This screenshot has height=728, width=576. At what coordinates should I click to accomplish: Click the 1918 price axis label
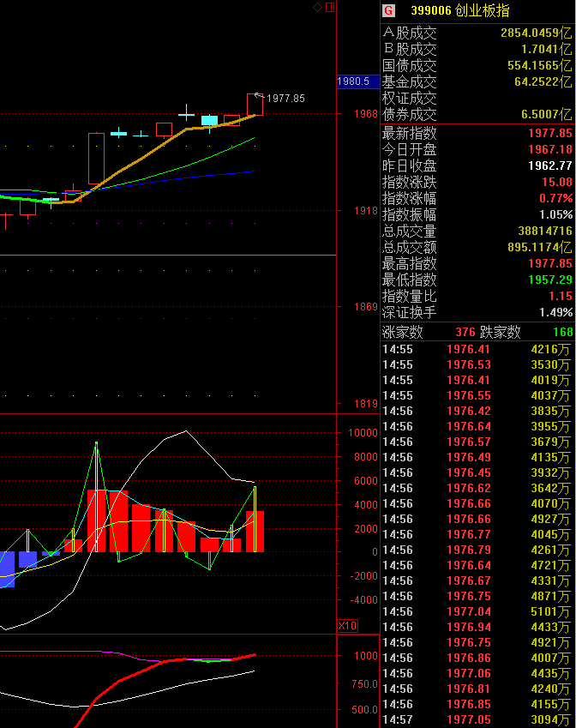(x=366, y=211)
